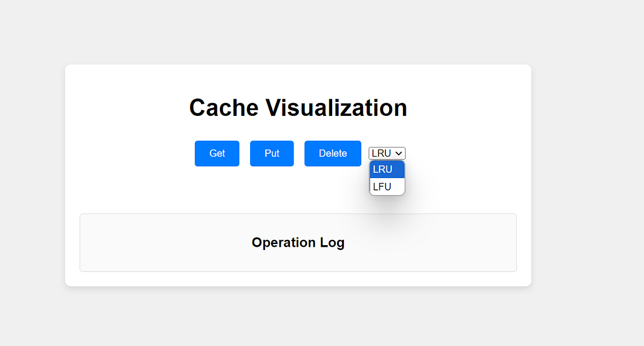Click the Cache Visualization title
Screen dimensions: 644x346
(x=298, y=107)
